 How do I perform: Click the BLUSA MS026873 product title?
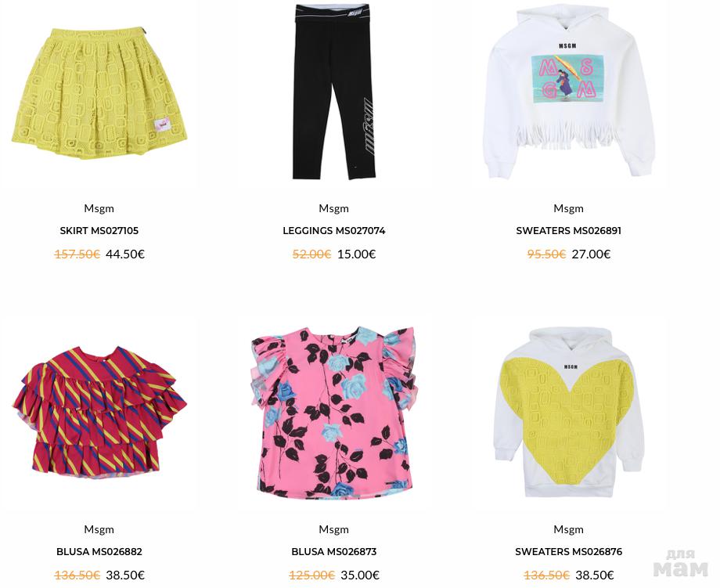tap(334, 551)
